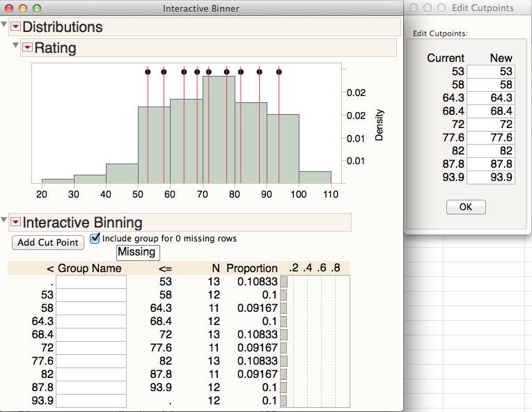Open the Distributions red triangle menu
The height and width of the screenshot is (412, 532).
coord(15,27)
